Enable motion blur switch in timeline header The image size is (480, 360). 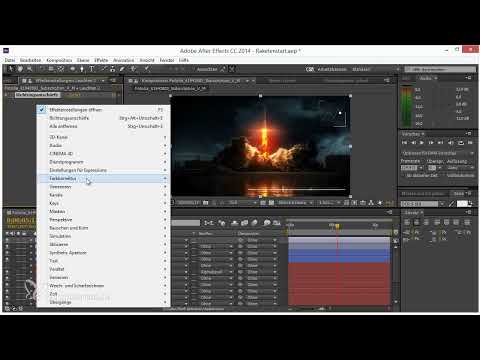[x=254, y=223]
